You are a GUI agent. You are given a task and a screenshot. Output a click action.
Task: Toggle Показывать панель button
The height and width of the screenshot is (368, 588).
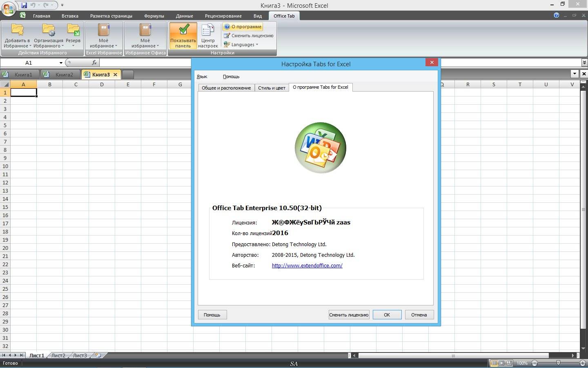coord(183,36)
